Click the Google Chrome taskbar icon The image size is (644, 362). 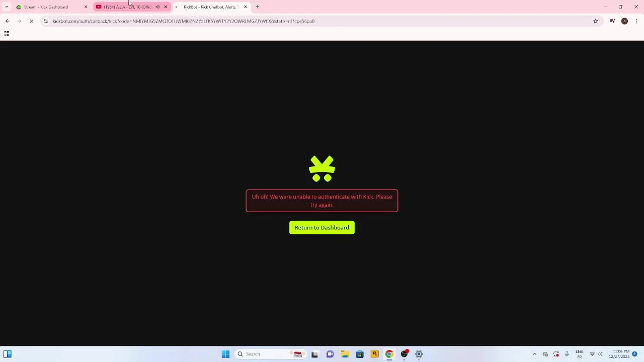click(x=389, y=354)
